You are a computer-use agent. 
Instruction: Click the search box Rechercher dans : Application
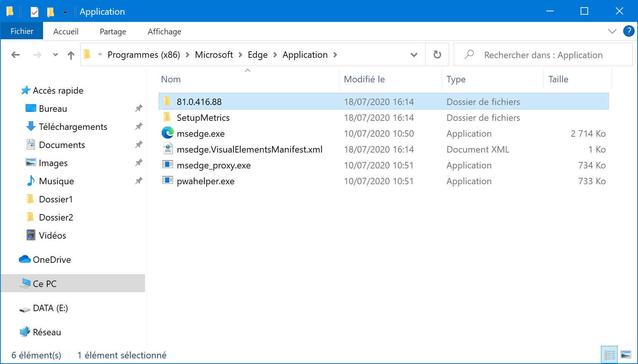point(543,55)
